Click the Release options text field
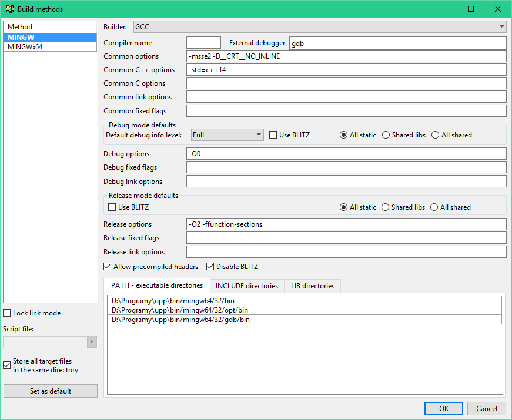Screen dimensions: 512x420 pyautogui.click(x=346, y=224)
